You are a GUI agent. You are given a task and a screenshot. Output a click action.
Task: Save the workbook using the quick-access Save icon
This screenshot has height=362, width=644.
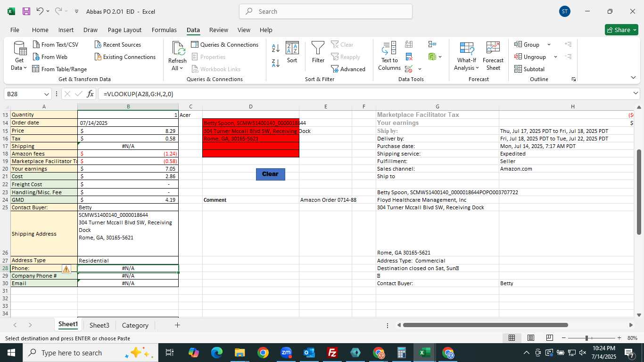26,11
